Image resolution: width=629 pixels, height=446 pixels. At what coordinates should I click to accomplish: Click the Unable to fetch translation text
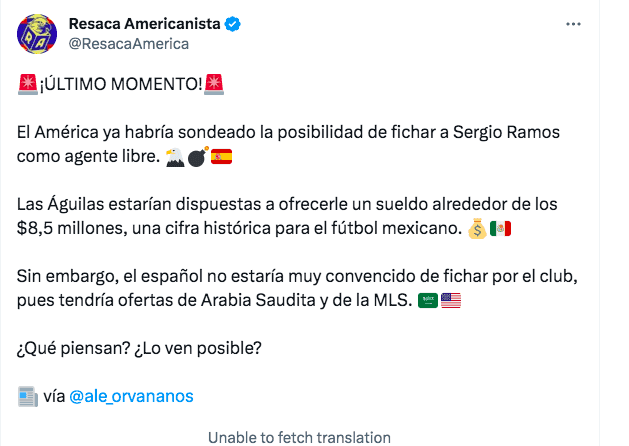(x=299, y=437)
